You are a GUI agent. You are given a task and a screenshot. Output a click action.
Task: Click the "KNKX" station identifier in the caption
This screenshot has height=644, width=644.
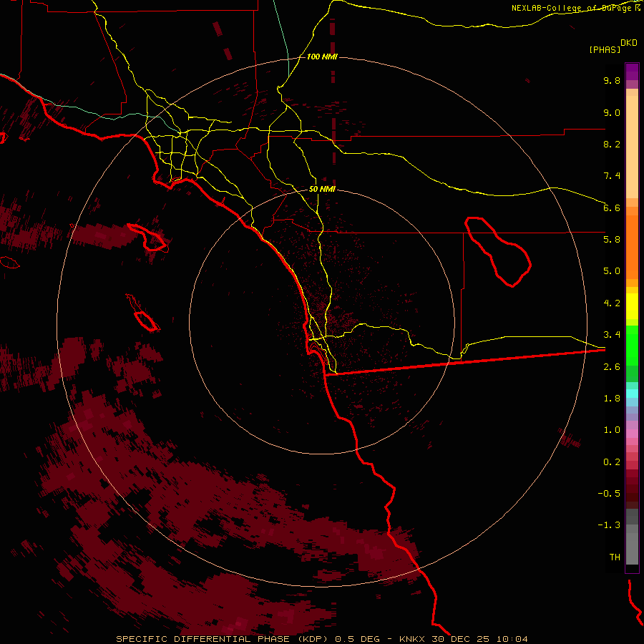pos(412,639)
